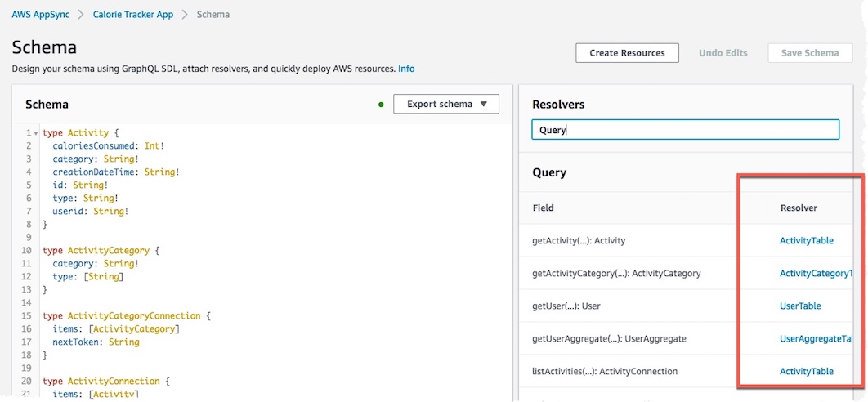Open the Export schema dropdown
The image size is (868, 402).
pyautogui.click(x=446, y=104)
